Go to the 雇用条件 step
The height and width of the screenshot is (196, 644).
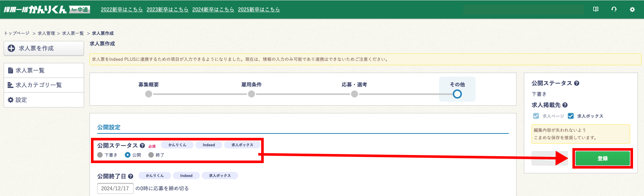click(x=251, y=89)
